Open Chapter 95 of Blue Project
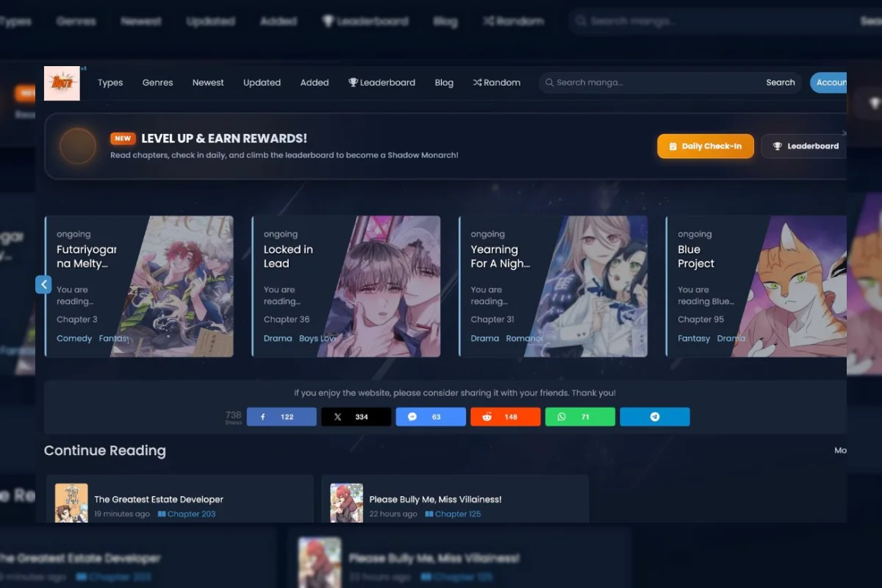This screenshot has width=882, height=588. point(700,320)
